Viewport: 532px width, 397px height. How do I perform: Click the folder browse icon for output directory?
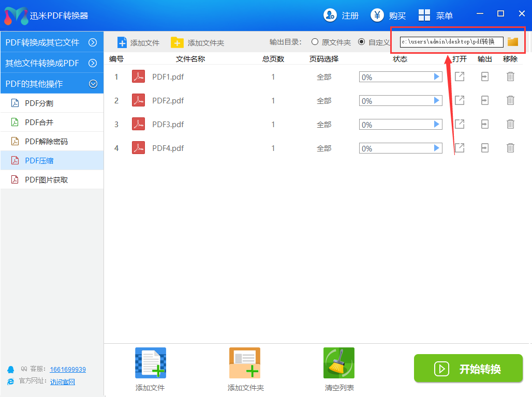pos(512,42)
